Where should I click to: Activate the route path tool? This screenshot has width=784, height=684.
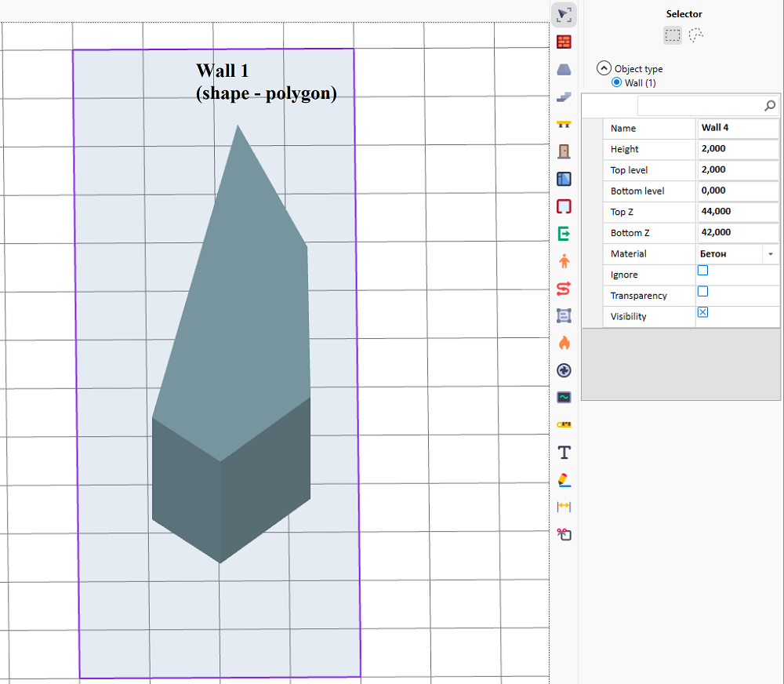pos(564,288)
